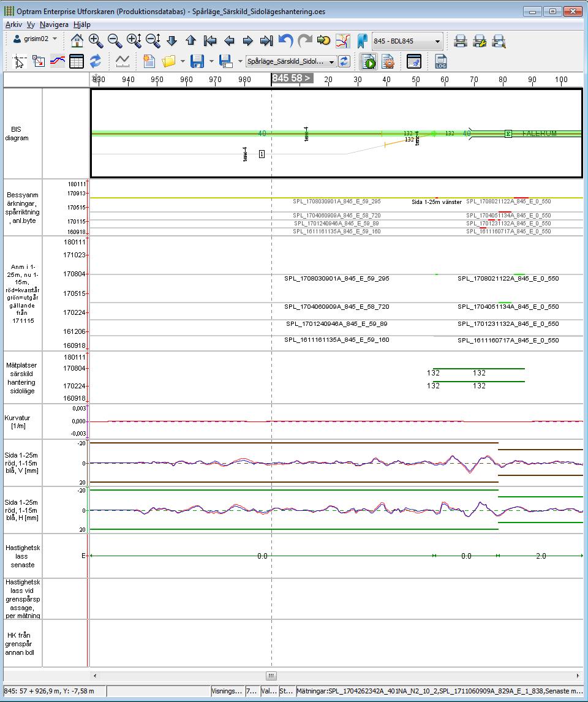Open the LOG file icon
Screen dimensions: 588x702
pos(441,61)
